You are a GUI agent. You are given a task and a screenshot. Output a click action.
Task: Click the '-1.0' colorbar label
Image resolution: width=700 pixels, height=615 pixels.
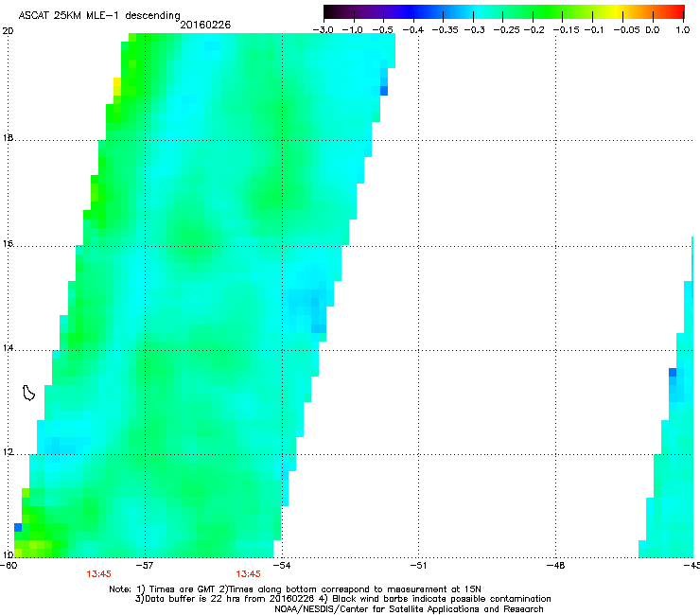(x=352, y=30)
